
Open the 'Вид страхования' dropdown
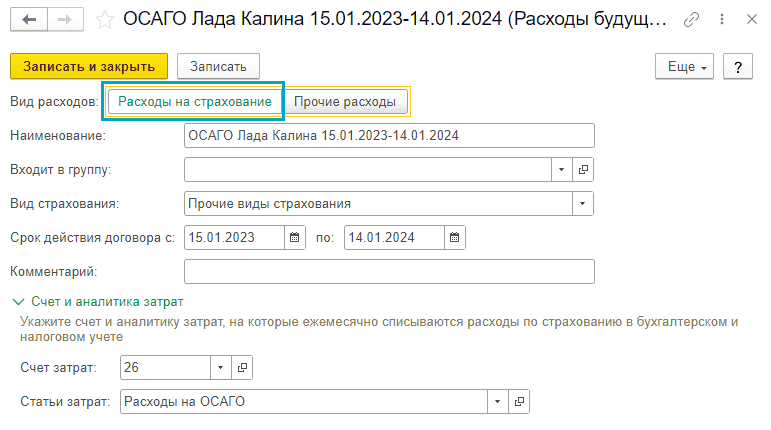582,204
